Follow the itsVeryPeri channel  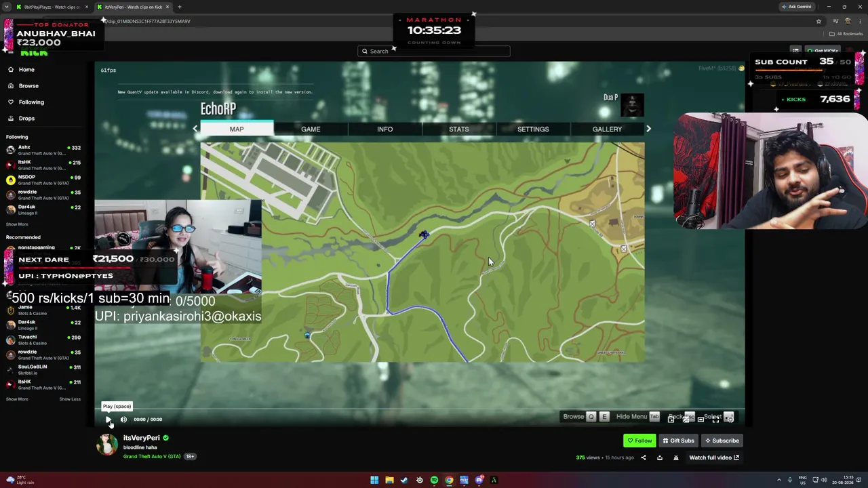tap(639, 441)
